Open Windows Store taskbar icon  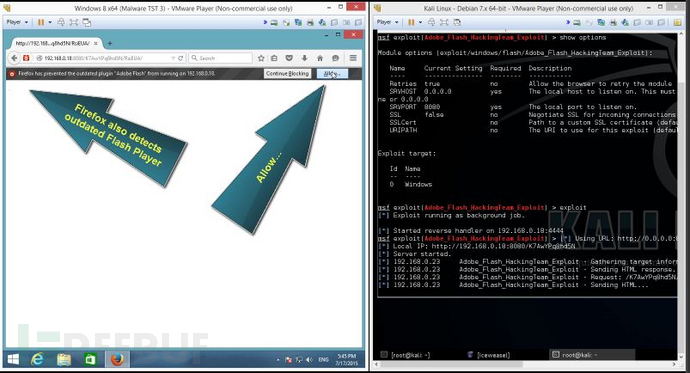[x=90, y=359]
